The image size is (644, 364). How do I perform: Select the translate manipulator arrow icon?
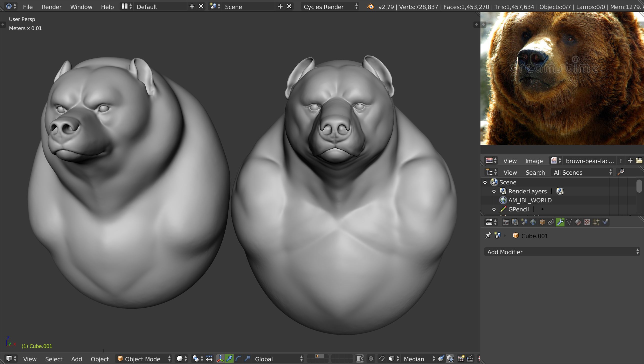pos(229,359)
